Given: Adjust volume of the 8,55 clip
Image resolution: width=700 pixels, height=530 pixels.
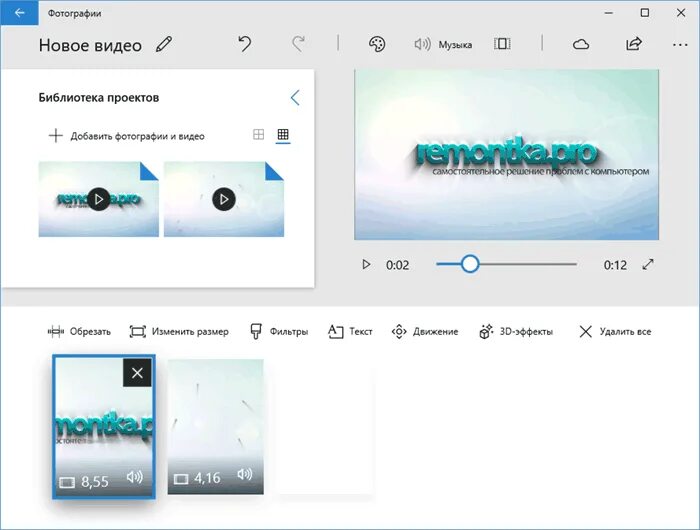Looking at the screenshot, I should [134, 477].
